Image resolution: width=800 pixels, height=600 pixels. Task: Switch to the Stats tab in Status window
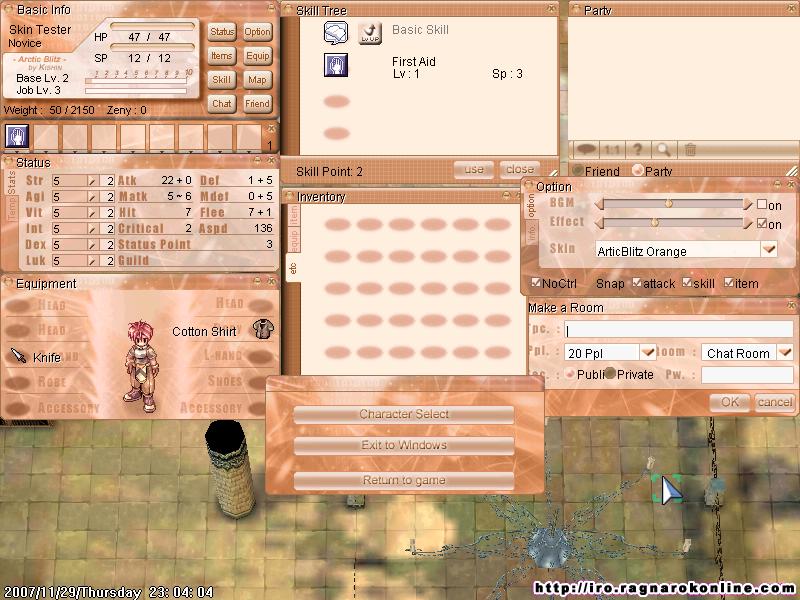tap(12, 183)
